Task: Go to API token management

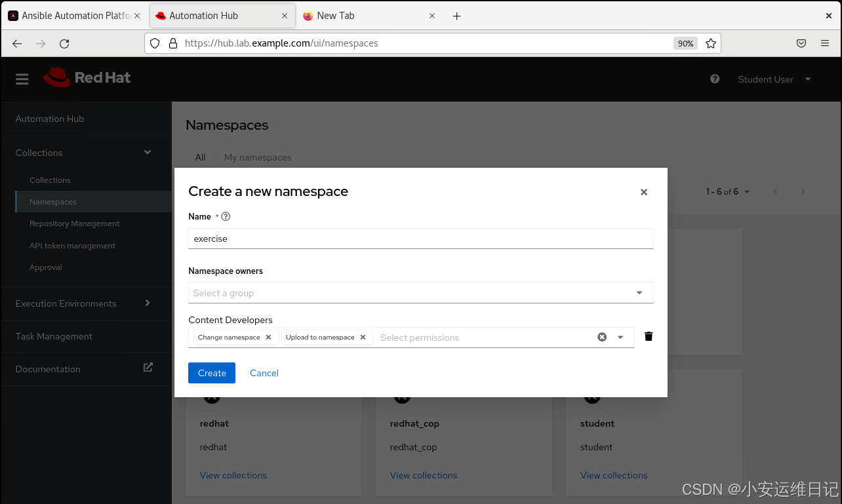Action: coord(72,246)
